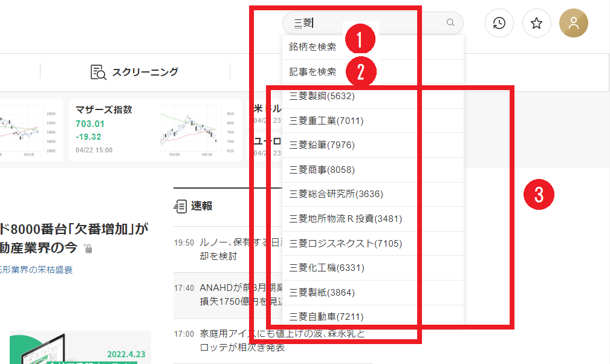The width and height of the screenshot is (610, 364).
Task: Open the スクリーニング menu item
Action: click(135, 72)
